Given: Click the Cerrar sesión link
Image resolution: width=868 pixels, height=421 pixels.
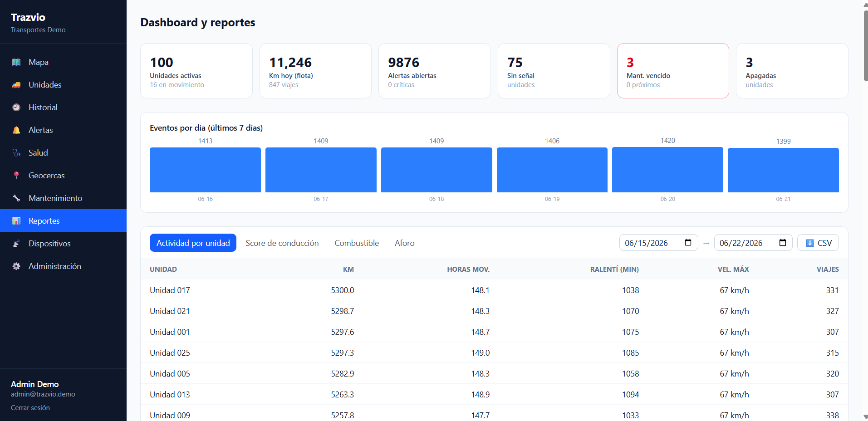Looking at the screenshot, I should (x=30, y=408).
